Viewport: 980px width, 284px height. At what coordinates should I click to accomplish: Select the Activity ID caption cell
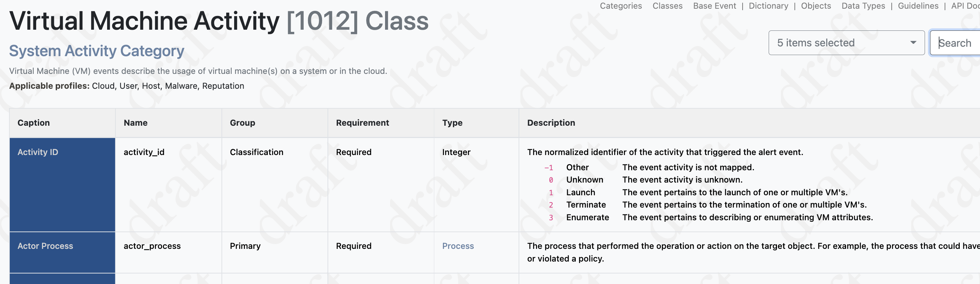click(x=62, y=185)
